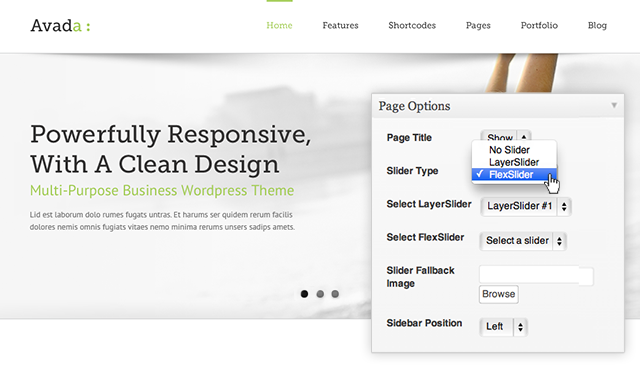Open the Home menu item

click(279, 25)
